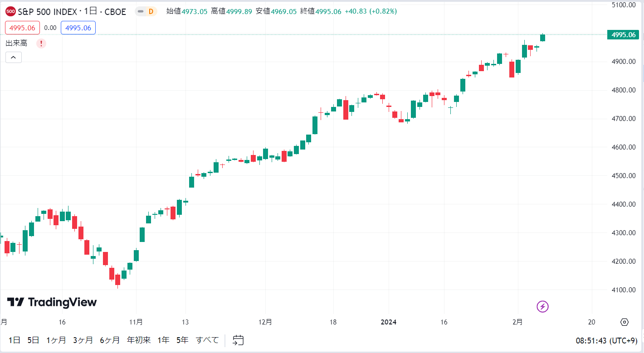Select the 5年 time range
Screen dimensions: 644x353
[x=182, y=340]
